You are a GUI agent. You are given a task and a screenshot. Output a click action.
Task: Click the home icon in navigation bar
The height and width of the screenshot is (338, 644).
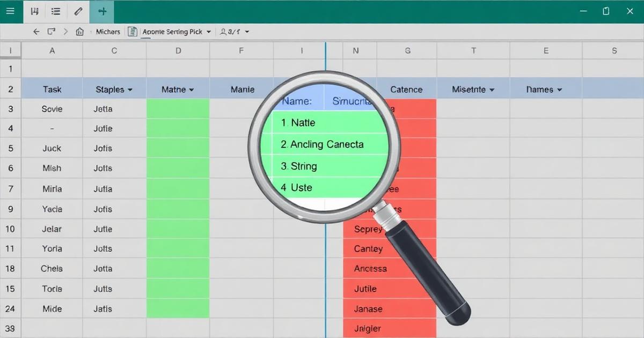pos(80,32)
